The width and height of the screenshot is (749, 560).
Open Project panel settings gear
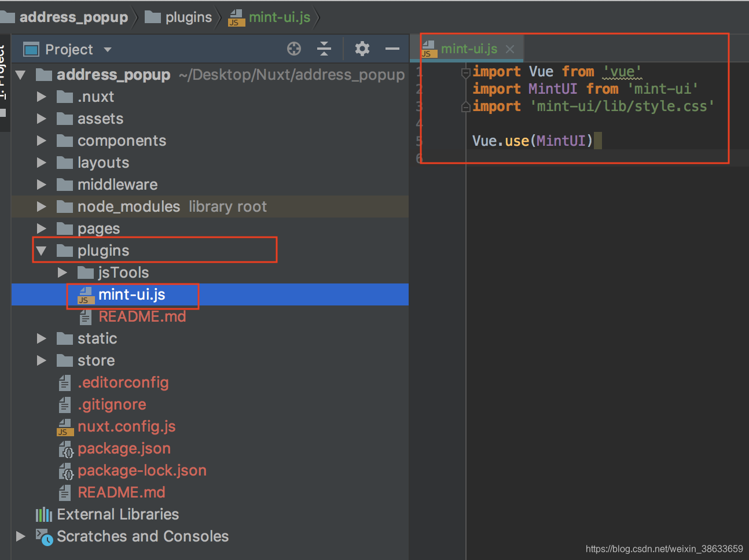362,49
